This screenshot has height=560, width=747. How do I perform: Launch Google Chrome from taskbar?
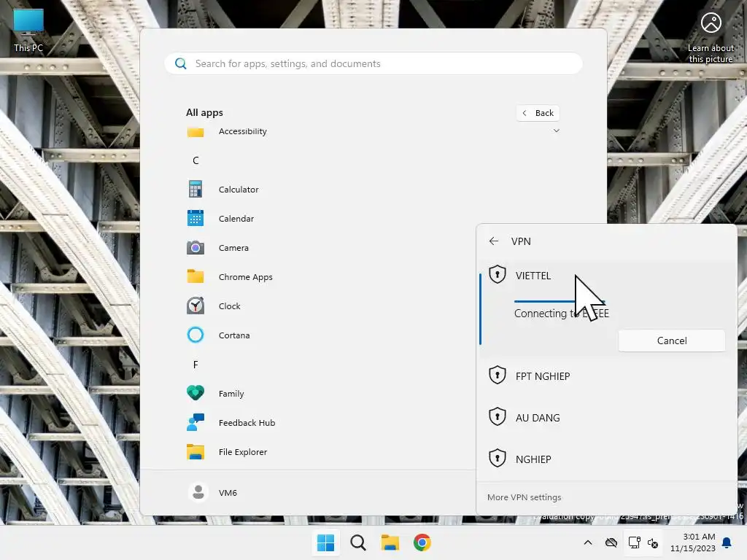tap(422, 542)
